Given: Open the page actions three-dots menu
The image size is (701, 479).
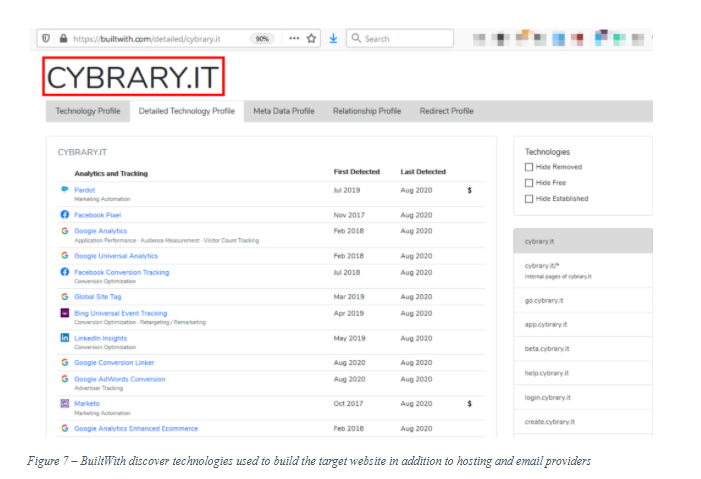Looking at the screenshot, I should click(x=294, y=38).
